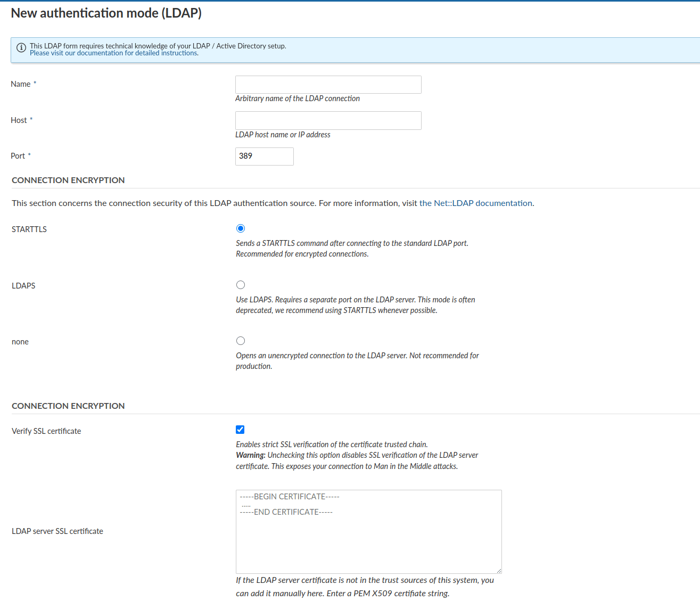Image resolution: width=700 pixels, height=609 pixels.
Task: Click the required asterisk next to Name
Action: click(x=35, y=83)
